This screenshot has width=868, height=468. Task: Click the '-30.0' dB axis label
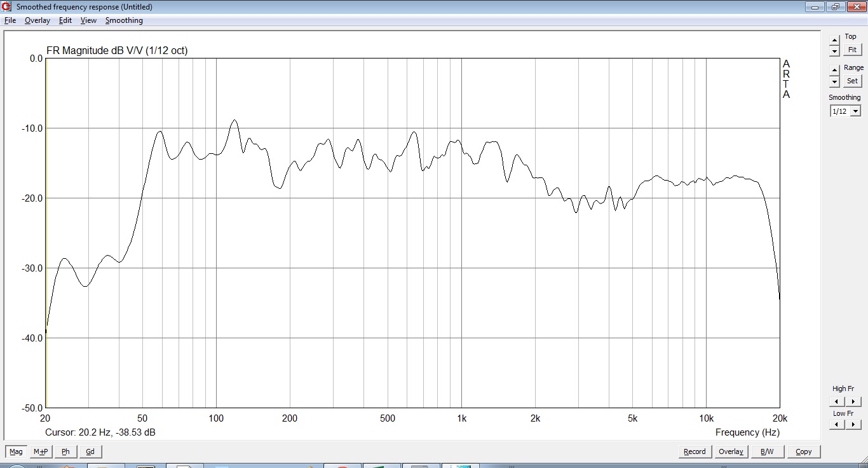(31, 268)
